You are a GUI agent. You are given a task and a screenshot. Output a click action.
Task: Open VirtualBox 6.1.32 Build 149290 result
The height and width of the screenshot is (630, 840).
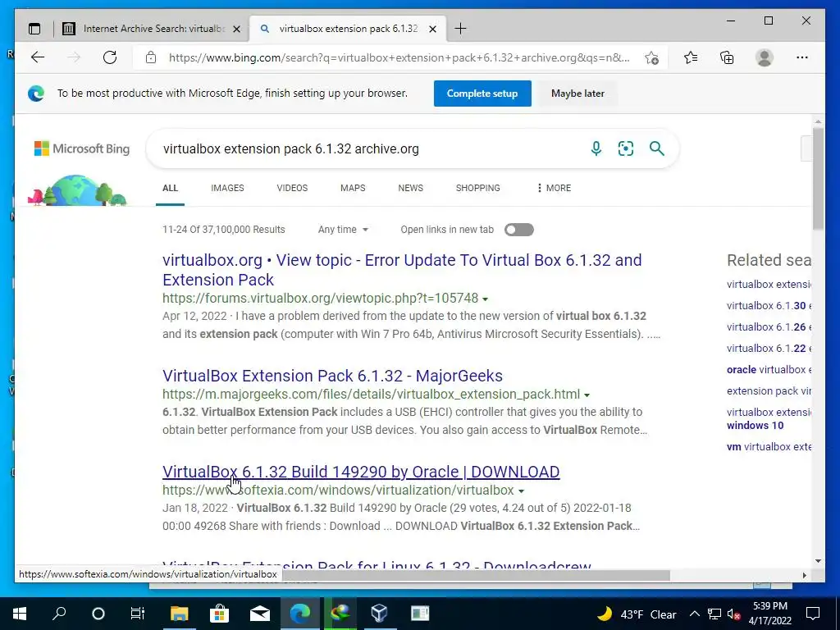[x=361, y=472]
